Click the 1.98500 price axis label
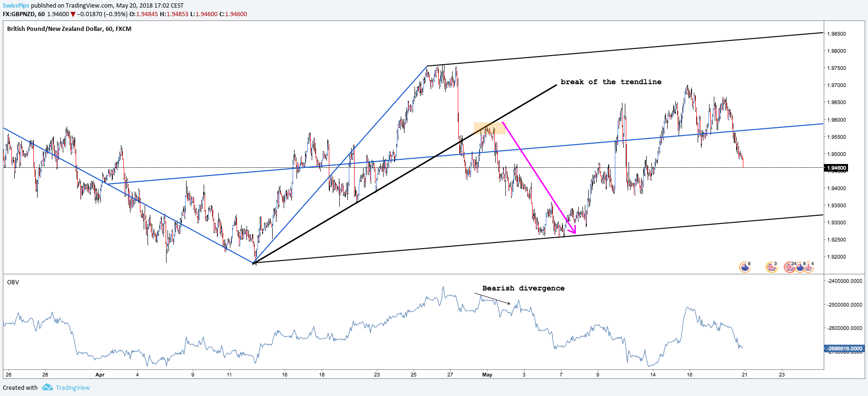Screen dimensions: 868x396 tap(837, 34)
